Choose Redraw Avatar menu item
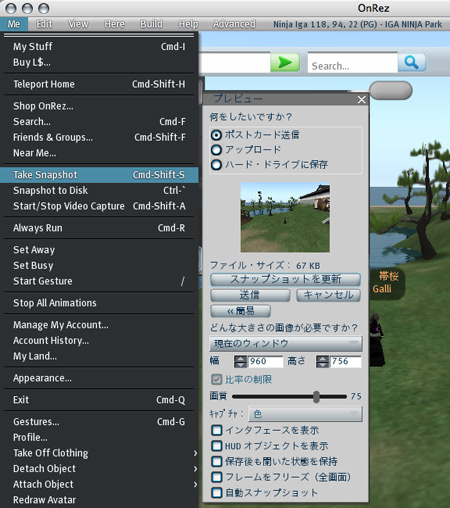The height and width of the screenshot is (508, 450). pyautogui.click(x=99, y=500)
